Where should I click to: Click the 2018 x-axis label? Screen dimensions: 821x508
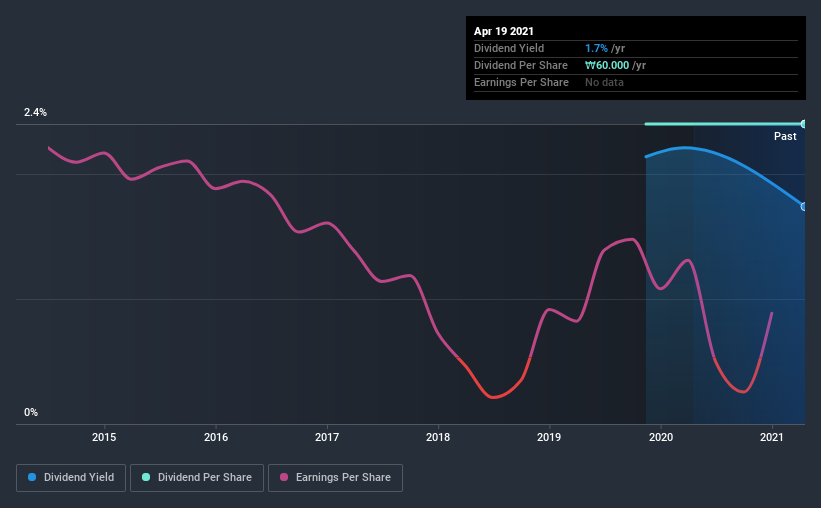click(x=438, y=437)
